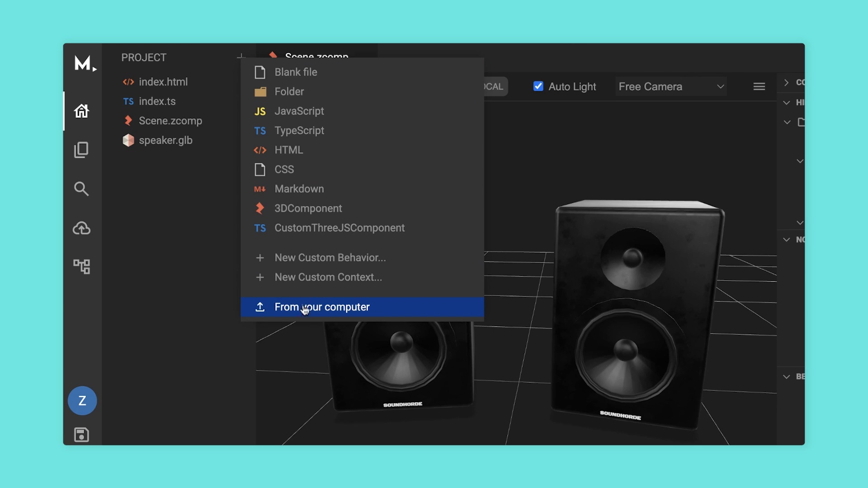Open the Search sidebar icon

coord(81,188)
